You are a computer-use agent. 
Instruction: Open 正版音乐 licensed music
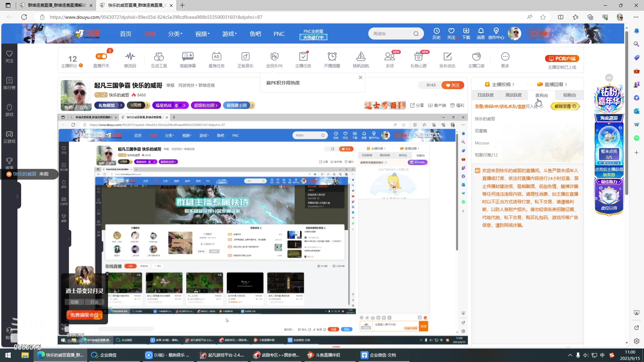(246, 60)
